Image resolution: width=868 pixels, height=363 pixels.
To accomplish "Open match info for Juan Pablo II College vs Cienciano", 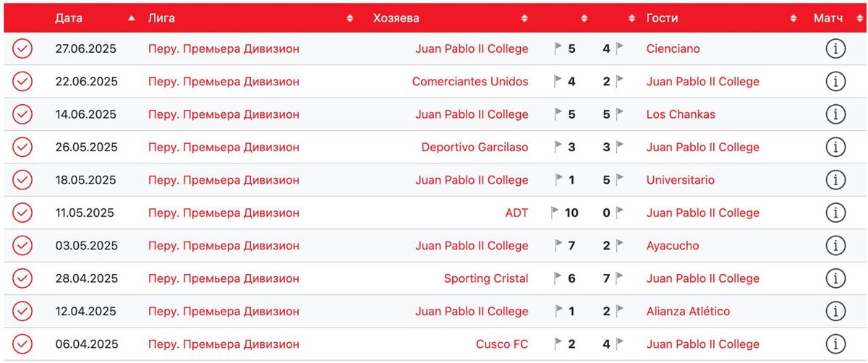I will pos(835,49).
